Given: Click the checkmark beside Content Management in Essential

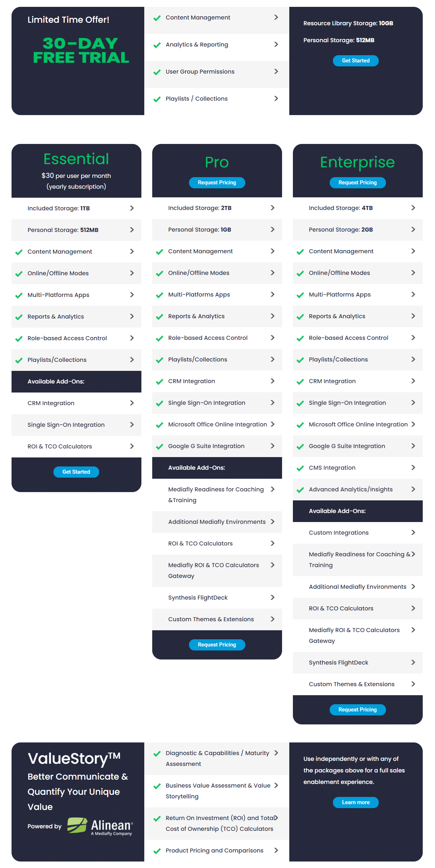Looking at the screenshot, I should pos(19,252).
